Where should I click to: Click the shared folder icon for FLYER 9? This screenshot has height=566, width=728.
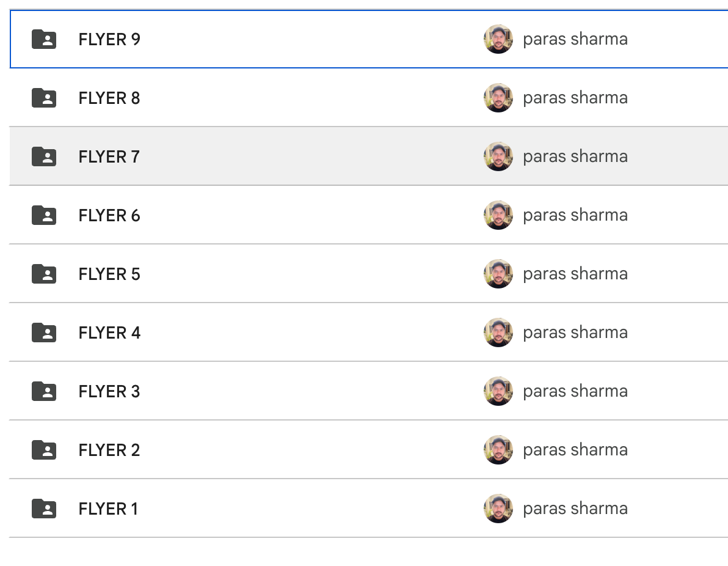click(44, 40)
